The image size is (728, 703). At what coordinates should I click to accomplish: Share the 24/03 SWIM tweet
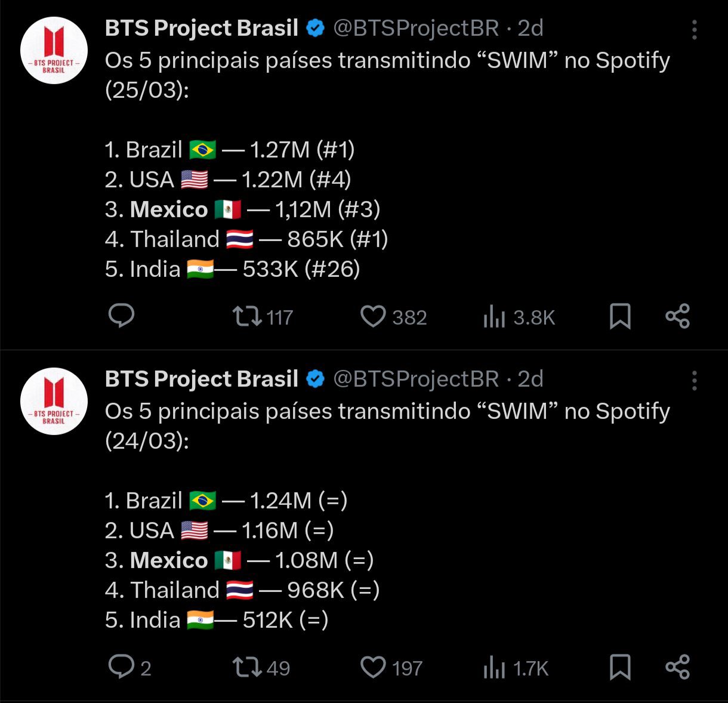pos(677,667)
